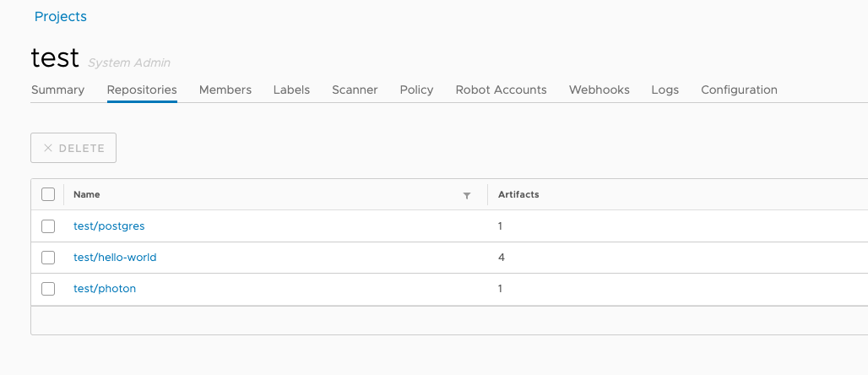Open the Summary tab
Image resolution: width=868 pixels, height=375 pixels.
tap(57, 90)
